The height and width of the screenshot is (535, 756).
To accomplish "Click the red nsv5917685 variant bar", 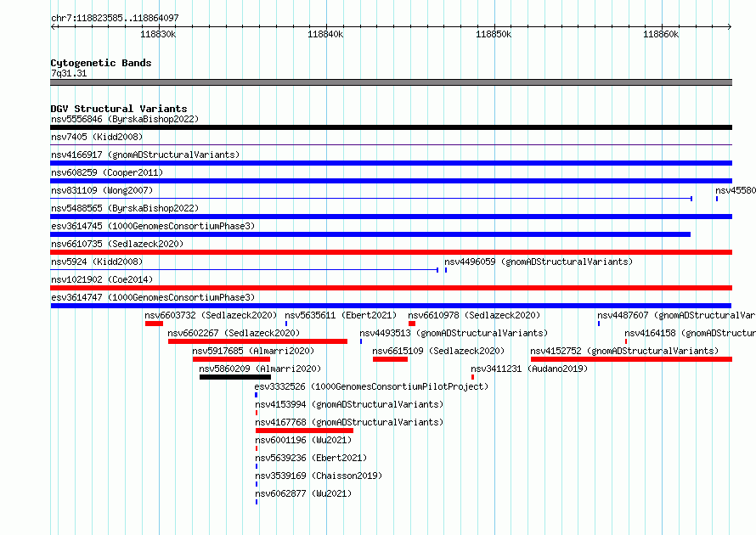I will click(231, 359).
